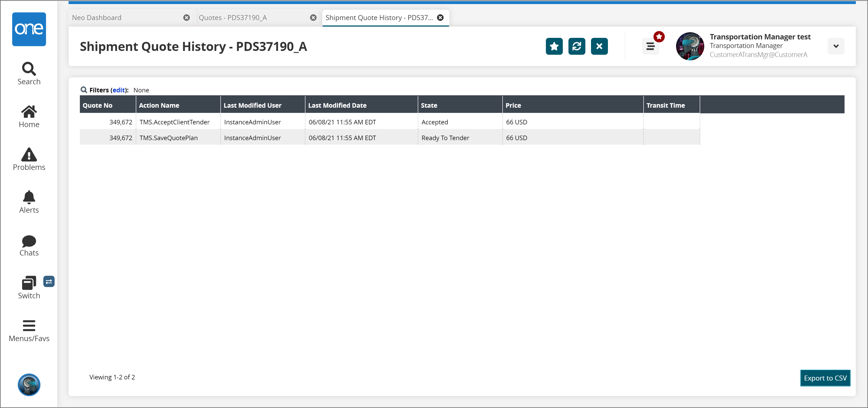The image size is (868, 408).
Task: Expand the user profile dropdown chevron
Action: tap(836, 46)
